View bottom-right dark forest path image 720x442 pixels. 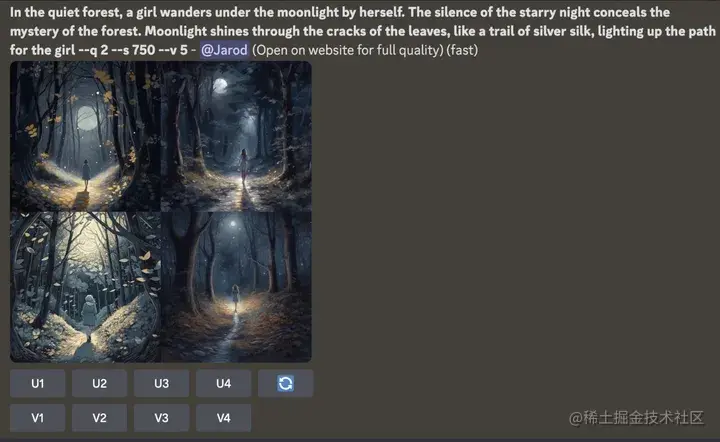(x=236, y=287)
